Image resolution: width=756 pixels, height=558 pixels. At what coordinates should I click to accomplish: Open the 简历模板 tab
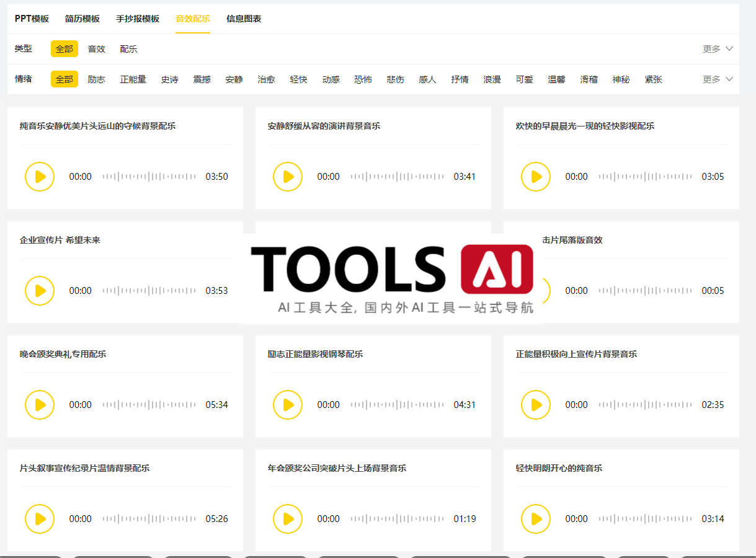[x=82, y=19]
